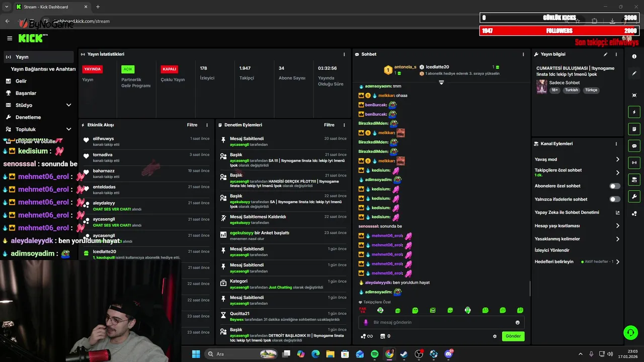Open the hamburger menu beside the Kick logo
The width and height of the screenshot is (644, 362).
tap(10, 38)
